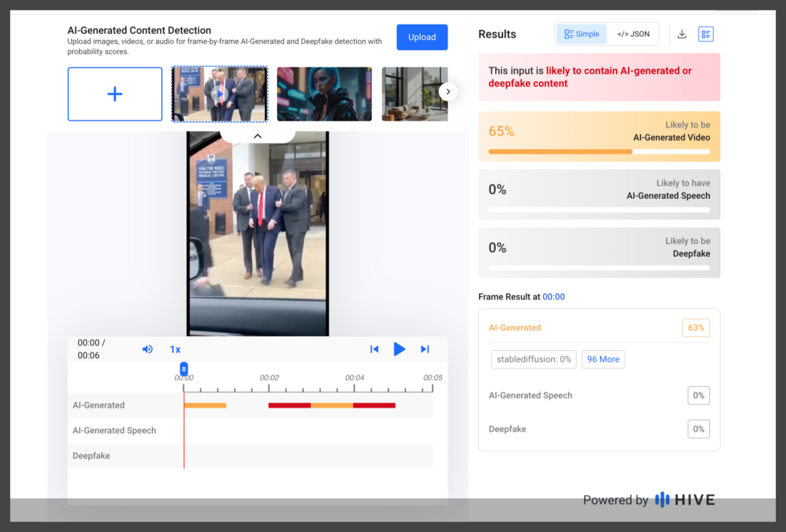Viewport: 786px width, 532px height.
Task: Switch to JSON results view
Action: pyautogui.click(x=633, y=35)
